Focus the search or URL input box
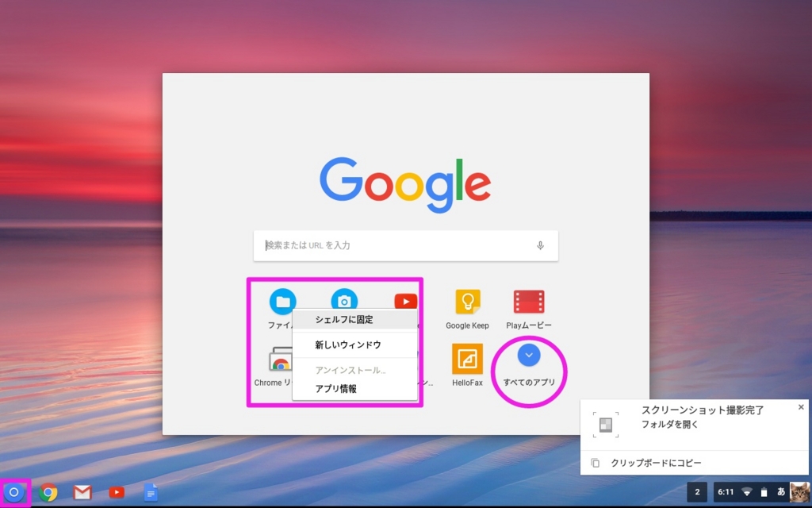The width and height of the screenshot is (812, 508). [405, 245]
